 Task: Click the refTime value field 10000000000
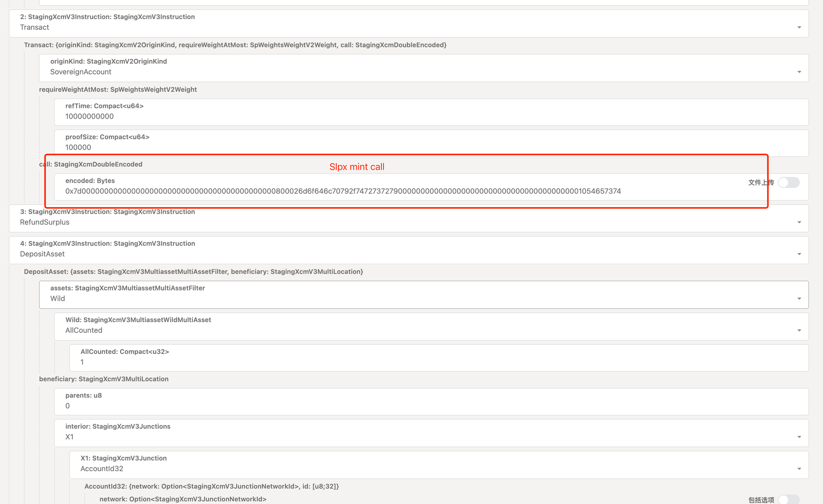[89, 116]
